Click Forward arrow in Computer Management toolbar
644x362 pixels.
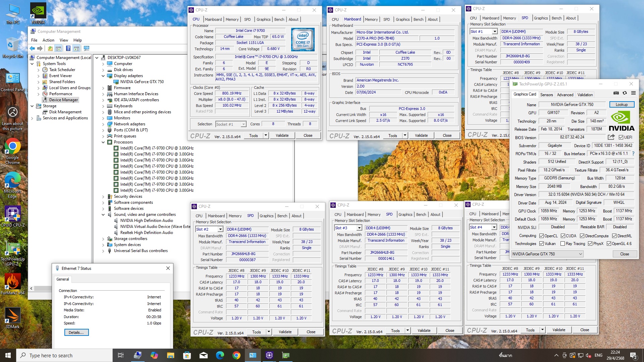coord(40,48)
